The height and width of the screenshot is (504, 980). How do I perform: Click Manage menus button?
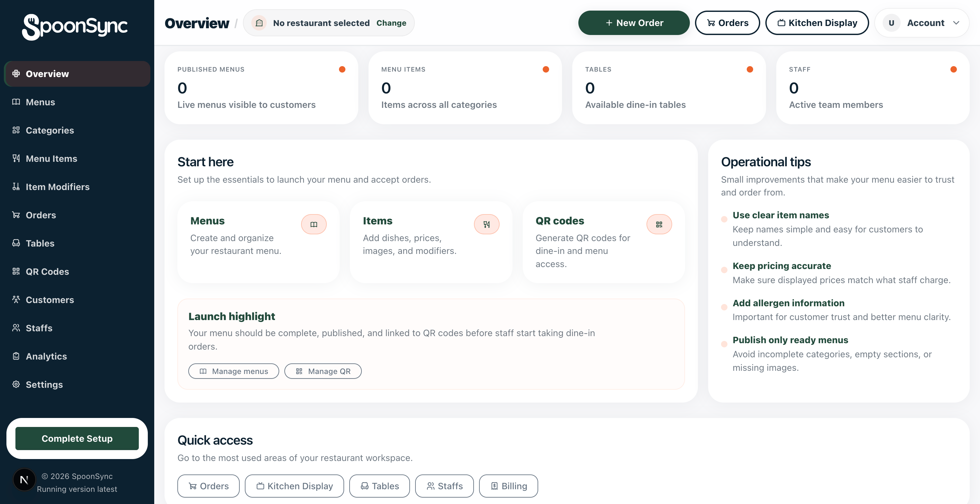[x=234, y=371]
